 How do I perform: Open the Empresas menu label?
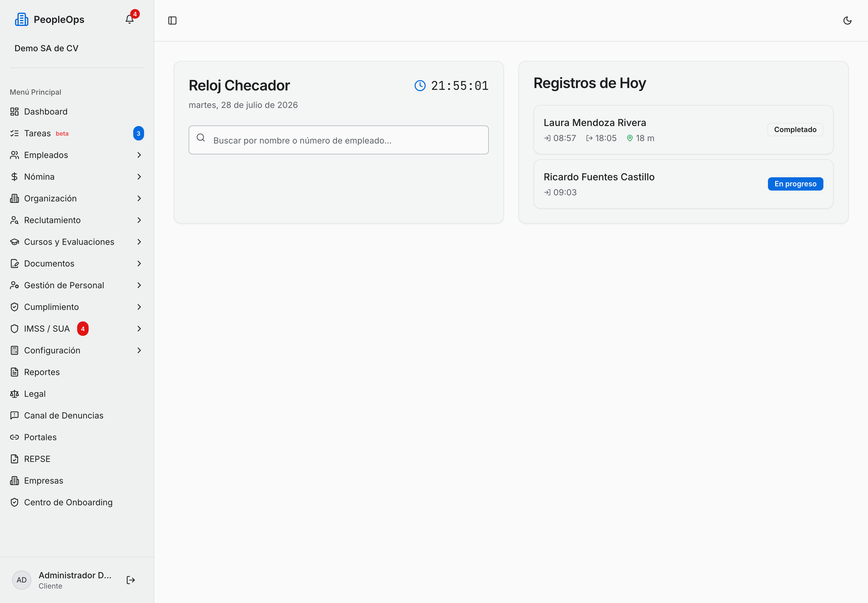tap(43, 481)
